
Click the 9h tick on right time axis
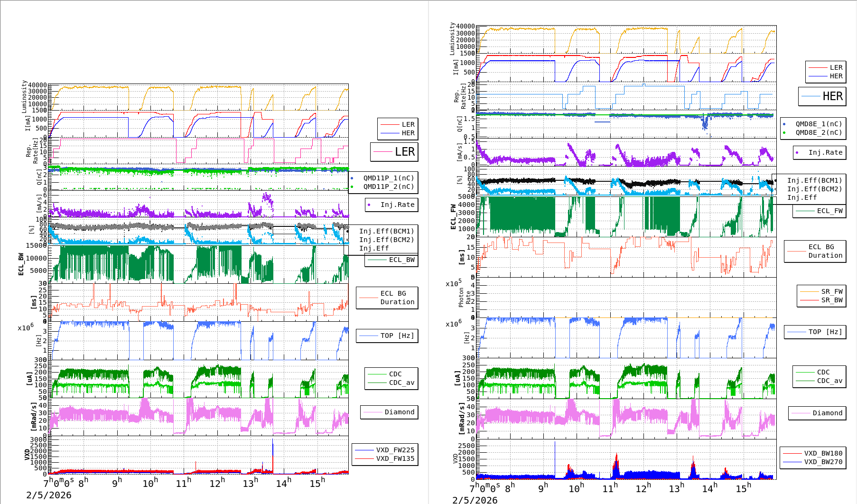[543, 487]
